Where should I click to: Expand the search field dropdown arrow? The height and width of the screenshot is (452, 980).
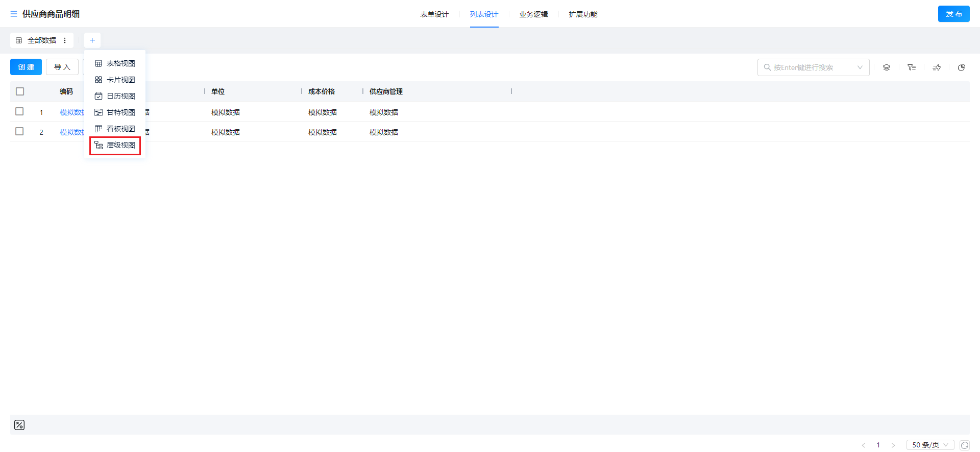(860, 67)
